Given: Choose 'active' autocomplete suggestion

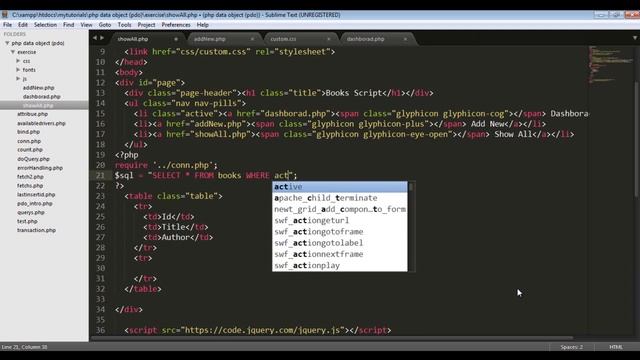Looking at the screenshot, I should pos(340,187).
